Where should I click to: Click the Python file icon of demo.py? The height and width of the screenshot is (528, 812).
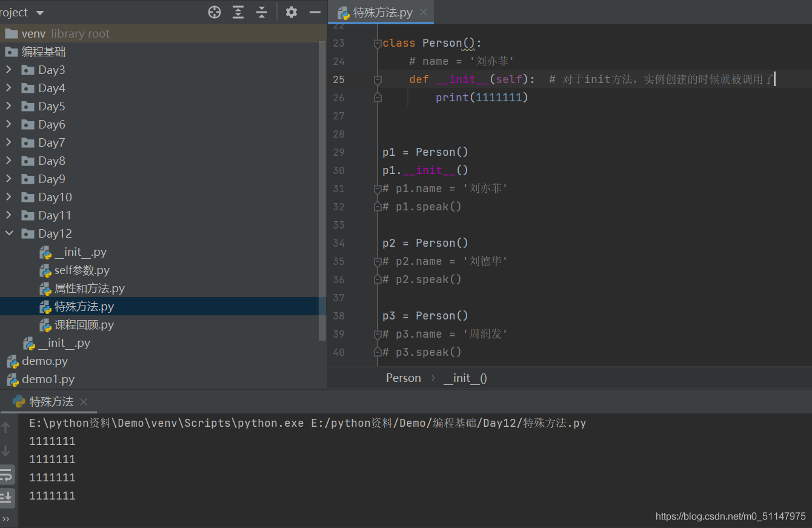12,362
